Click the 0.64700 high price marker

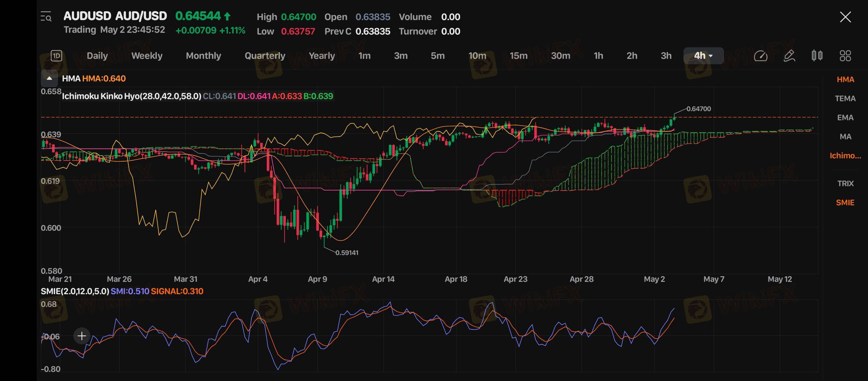[698, 109]
